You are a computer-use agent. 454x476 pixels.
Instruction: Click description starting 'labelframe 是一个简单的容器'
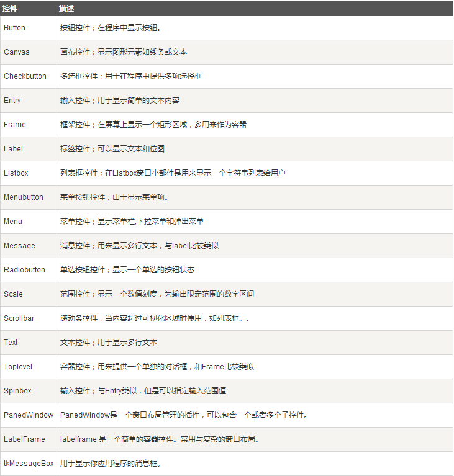pos(160,439)
